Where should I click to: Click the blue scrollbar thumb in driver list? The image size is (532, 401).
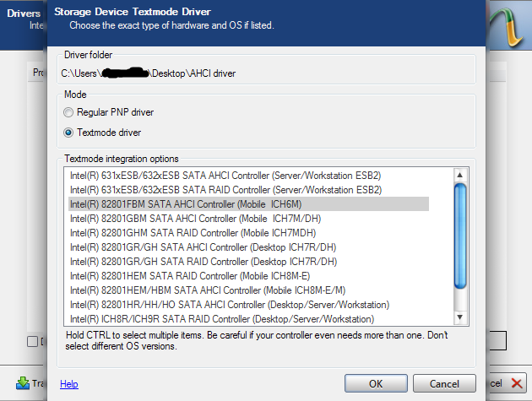[460, 236]
